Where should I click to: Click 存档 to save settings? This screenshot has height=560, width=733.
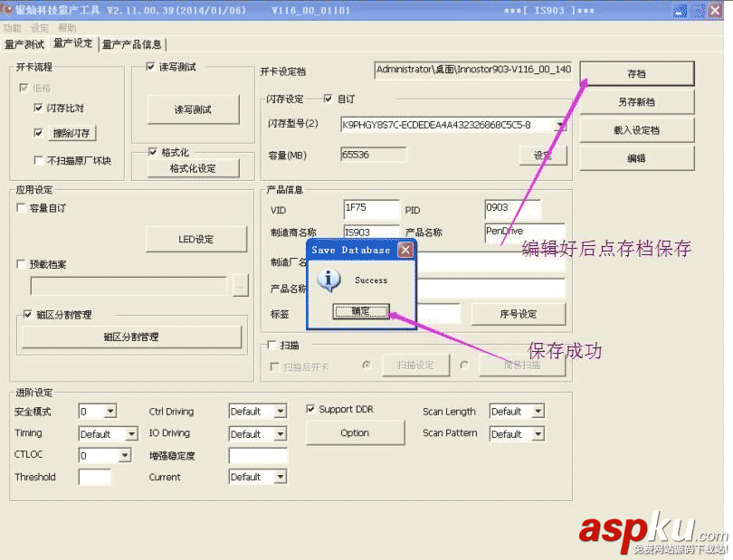tap(637, 73)
